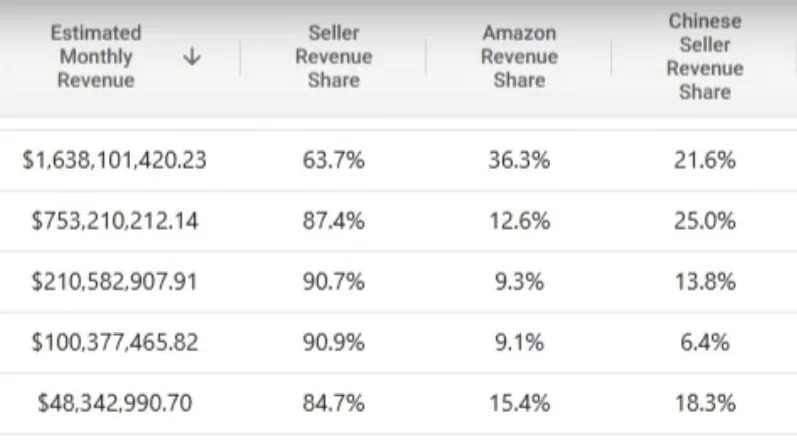Select the Amazon Revenue Share column header
The width and height of the screenshot is (797, 440).
click(519, 56)
